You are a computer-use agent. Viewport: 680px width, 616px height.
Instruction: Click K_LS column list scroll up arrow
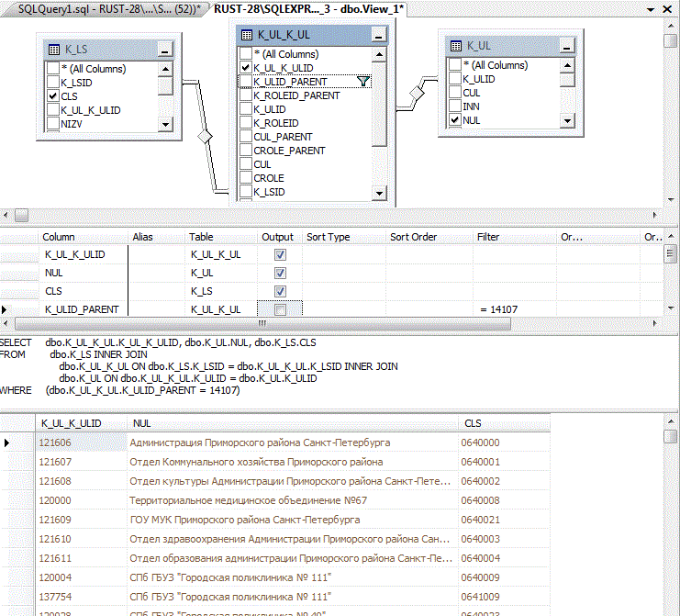165,69
